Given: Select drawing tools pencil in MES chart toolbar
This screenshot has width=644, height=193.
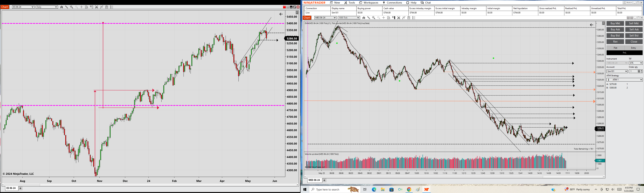Looking at the screenshot, I should coord(369,18).
